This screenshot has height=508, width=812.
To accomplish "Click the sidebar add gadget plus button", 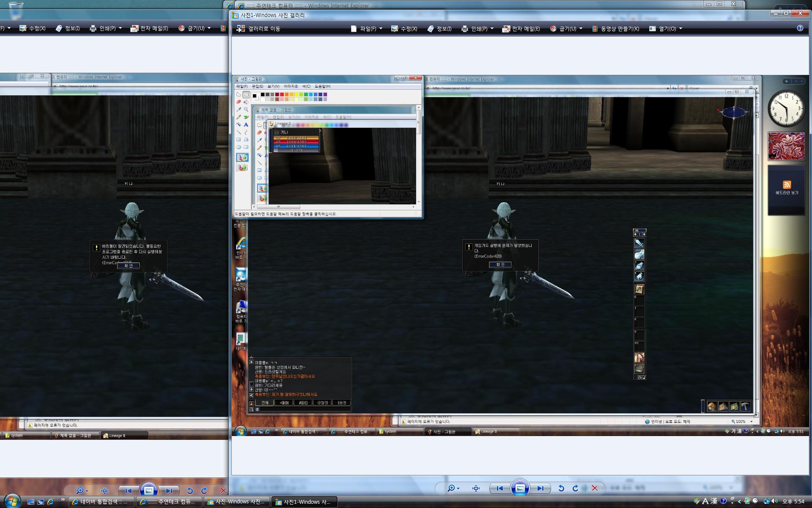I will [786, 81].
